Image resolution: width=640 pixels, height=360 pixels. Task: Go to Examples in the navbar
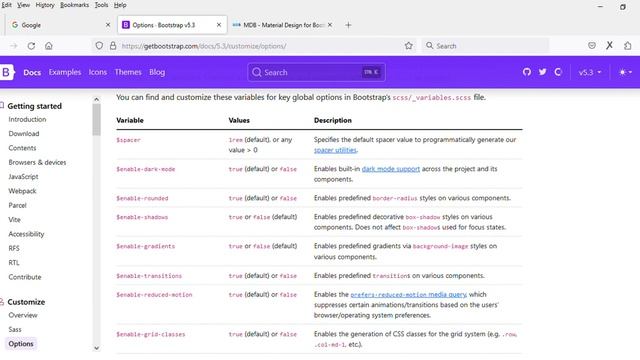[64, 72]
